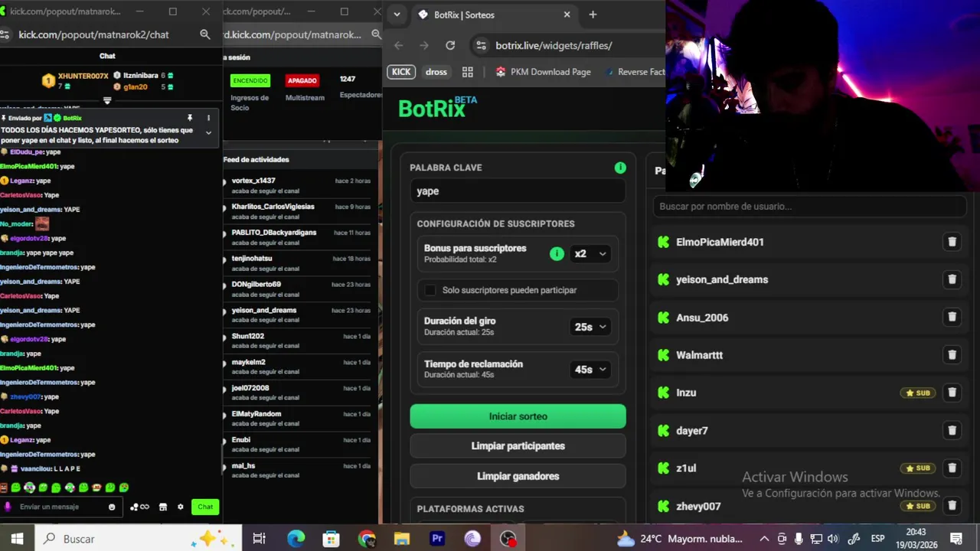Click Limpiar ganadores button
Image resolution: width=980 pixels, height=551 pixels.
[x=518, y=476]
